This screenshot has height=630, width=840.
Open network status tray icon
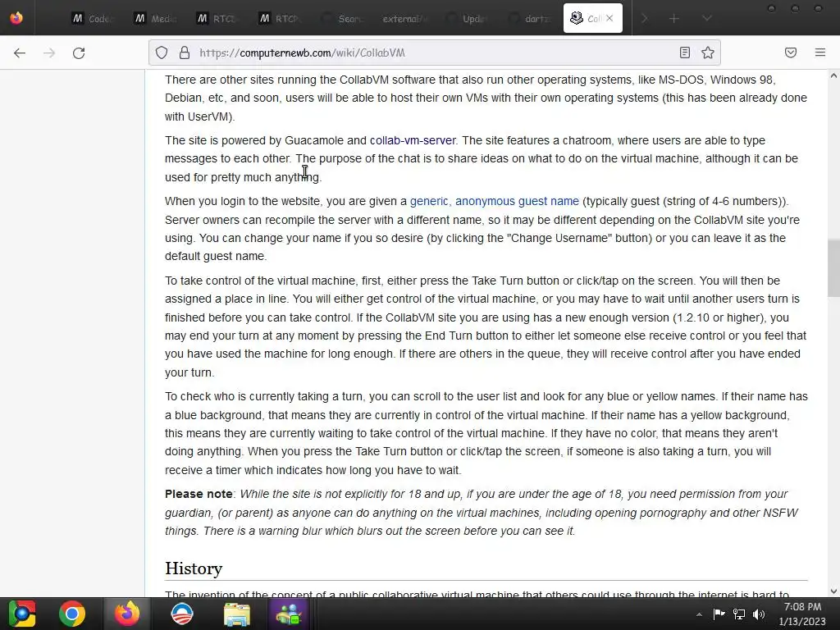click(x=739, y=614)
